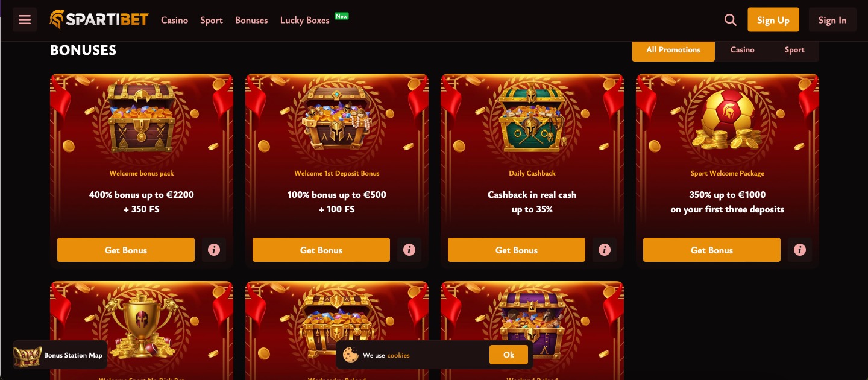Viewport: 868px width, 380px height.
Task: Show info for Welcome bonus pack
Action: click(214, 250)
